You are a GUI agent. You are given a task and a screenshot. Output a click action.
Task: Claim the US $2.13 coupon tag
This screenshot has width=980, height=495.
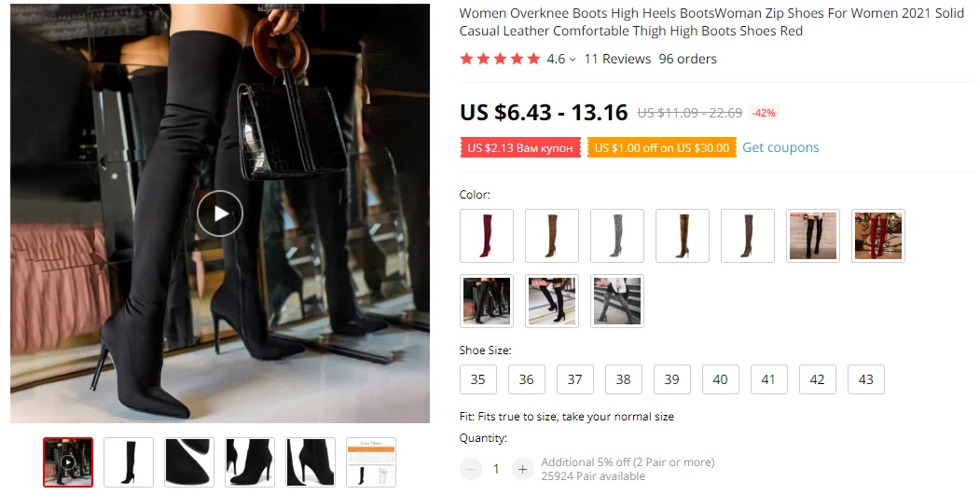pos(520,147)
